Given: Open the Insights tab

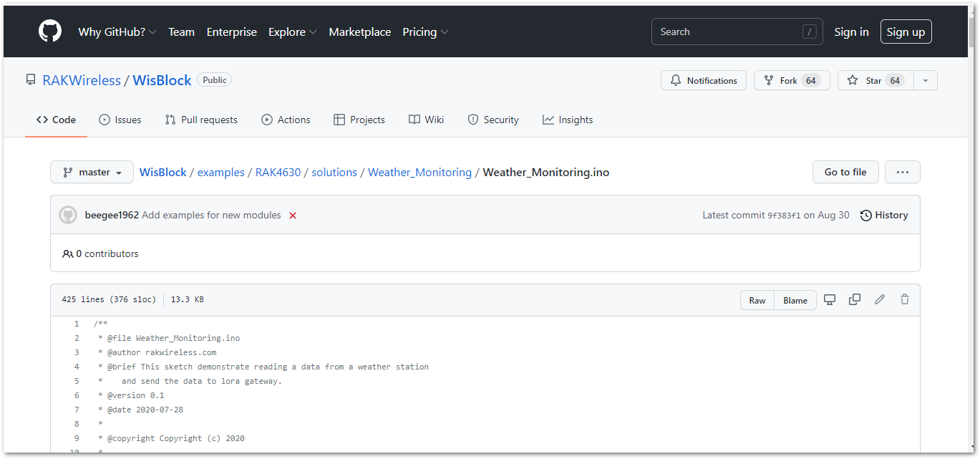Looking at the screenshot, I should coord(568,120).
